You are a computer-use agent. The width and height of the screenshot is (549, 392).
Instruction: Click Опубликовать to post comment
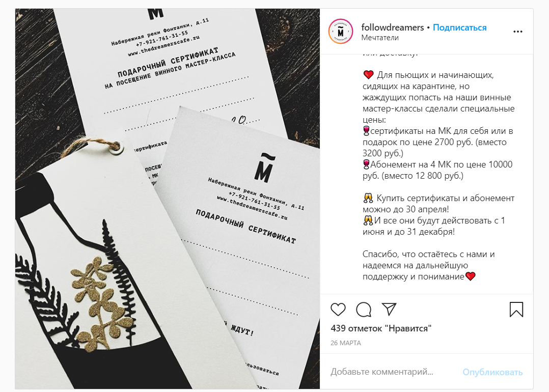coord(492,372)
